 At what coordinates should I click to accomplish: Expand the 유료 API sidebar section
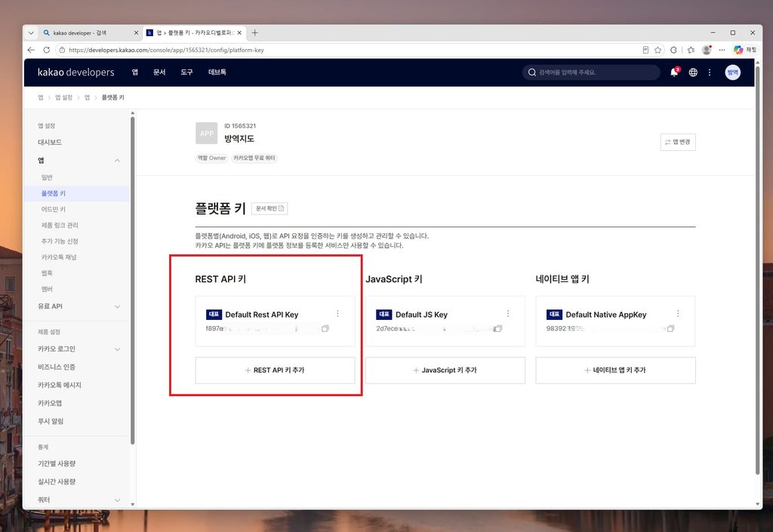117,306
